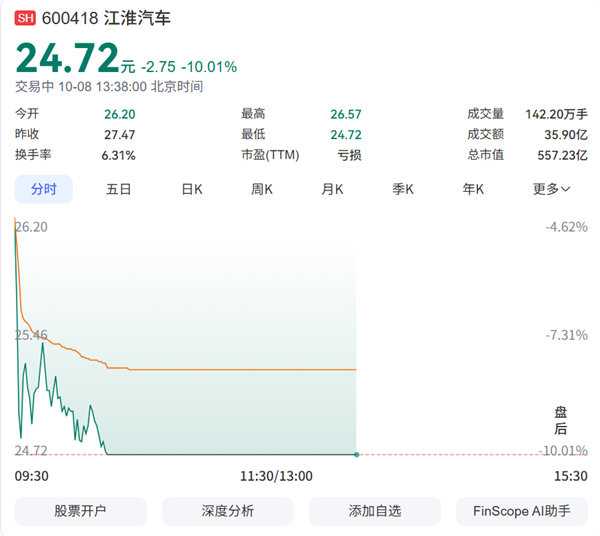The width and height of the screenshot is (600, 536).
Task: Open the 日K daily candlestick tab
Action: point(192,189)
